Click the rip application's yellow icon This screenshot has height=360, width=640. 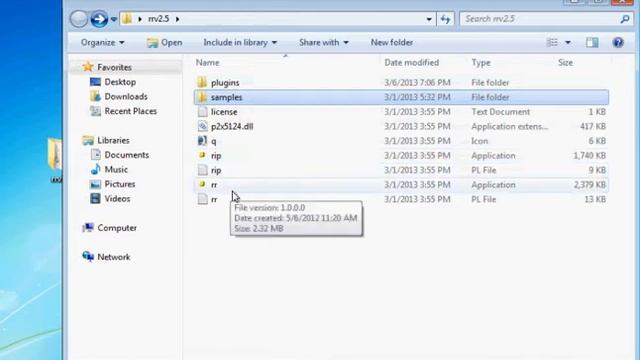click(202, 155)
